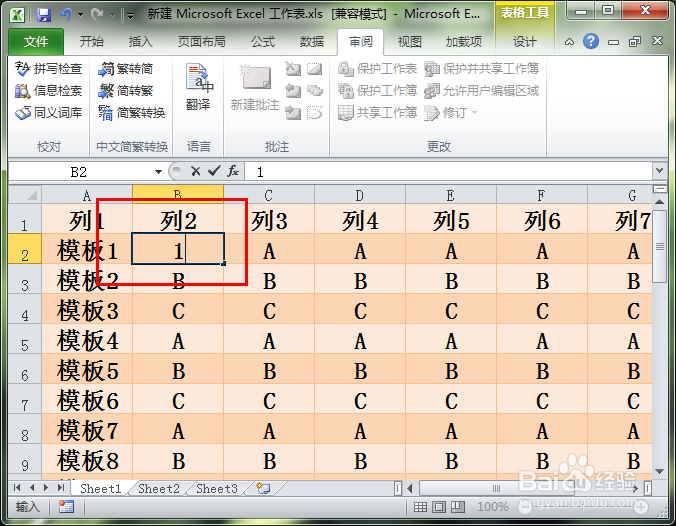Switch to Page Break Preview icon
Screen dimensions: 676x526
coord(458,507)
